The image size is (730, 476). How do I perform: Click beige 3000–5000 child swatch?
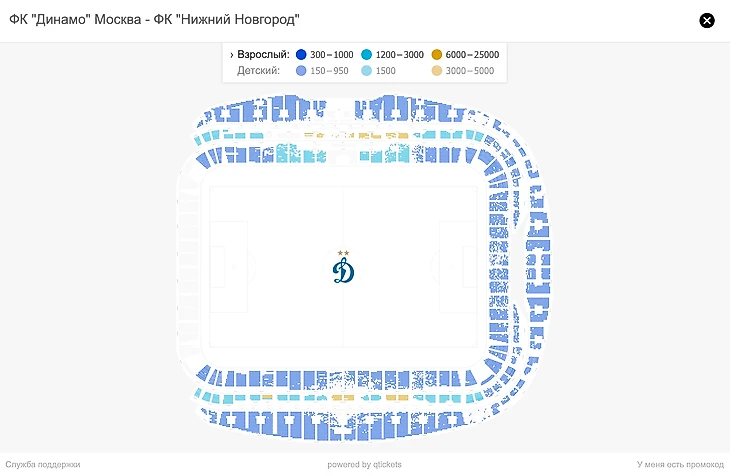[437, 71]
